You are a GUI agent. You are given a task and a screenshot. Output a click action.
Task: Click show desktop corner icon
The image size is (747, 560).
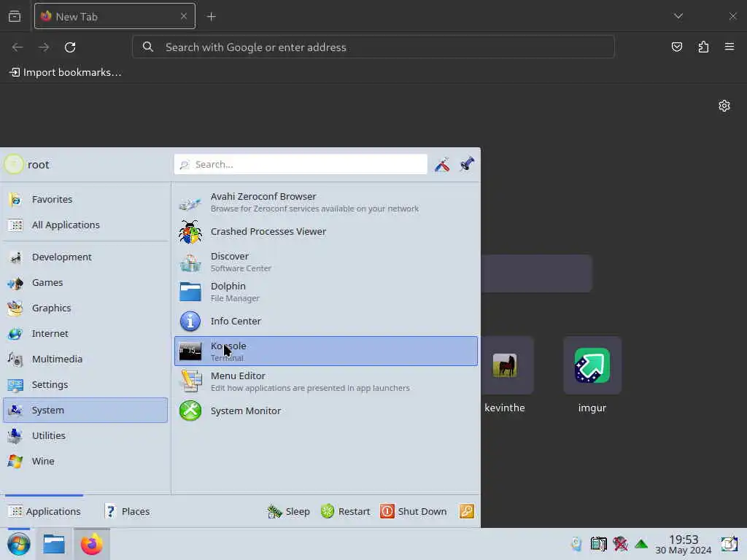pos(729,544)
